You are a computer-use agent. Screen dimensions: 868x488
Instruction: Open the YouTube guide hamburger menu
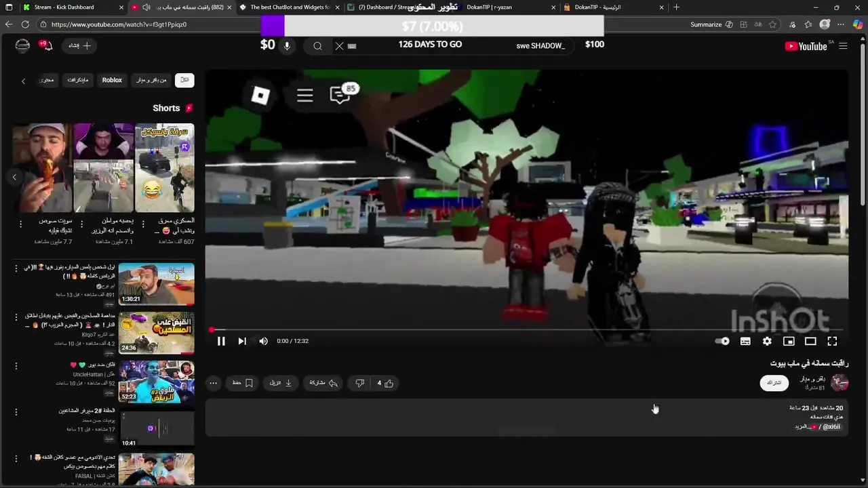point(843,46)
